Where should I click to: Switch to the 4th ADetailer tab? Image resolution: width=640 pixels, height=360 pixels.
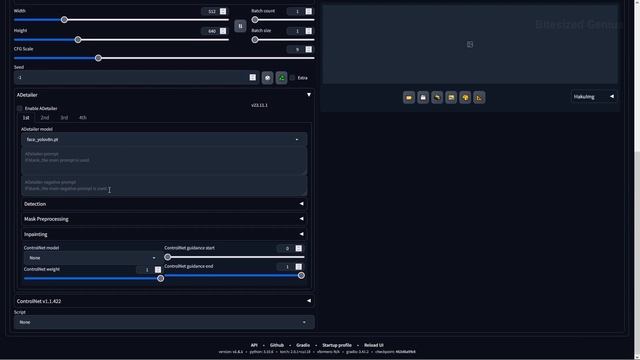point(82,118)
